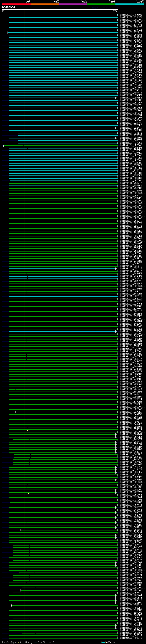Screen dimensions: 146x644
Task: Open UniRef100_C5YDP0 label
Action: (x=131, y=75)
